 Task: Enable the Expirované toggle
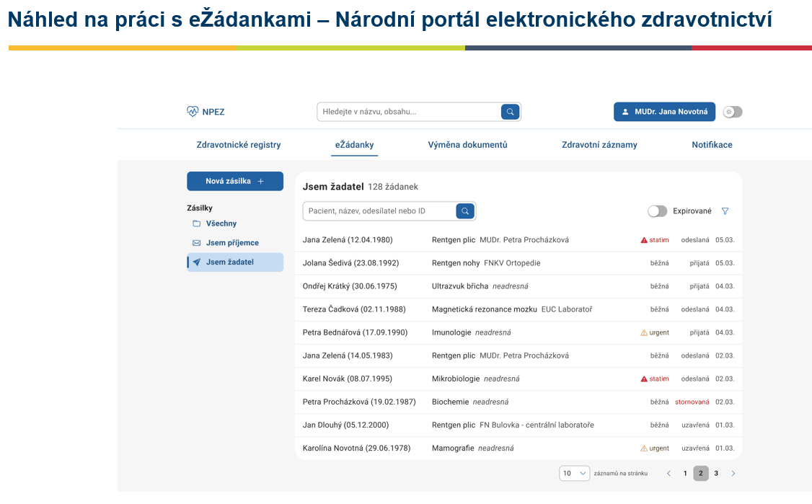point(657,211)
